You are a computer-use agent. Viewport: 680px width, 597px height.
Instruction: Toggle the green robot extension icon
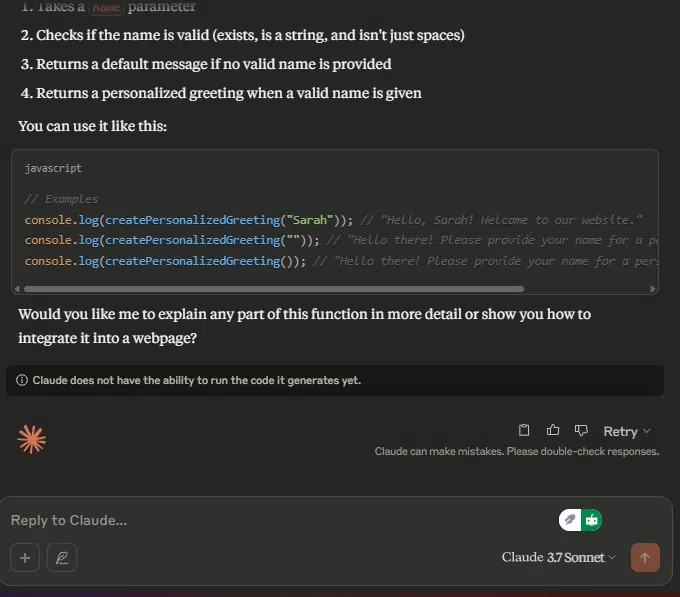click(x=592, y=520)
